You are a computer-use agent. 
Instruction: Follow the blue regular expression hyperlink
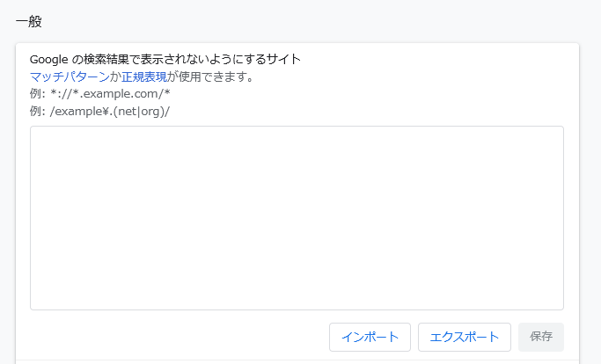click(x=144, y=76)
